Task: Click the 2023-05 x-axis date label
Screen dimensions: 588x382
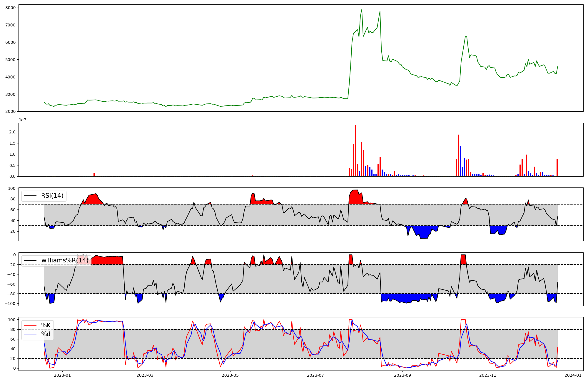Action: point(230,375)
